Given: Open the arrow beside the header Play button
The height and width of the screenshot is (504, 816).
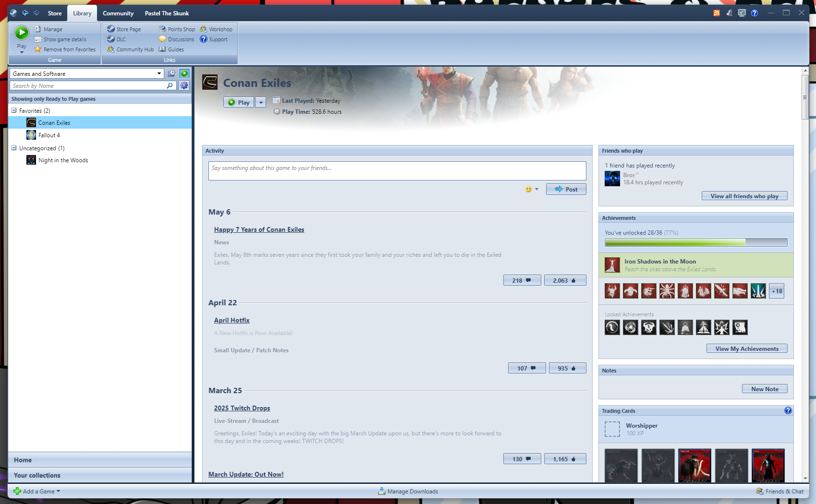Looking at the screenshot, I should (x=260, y=102).
